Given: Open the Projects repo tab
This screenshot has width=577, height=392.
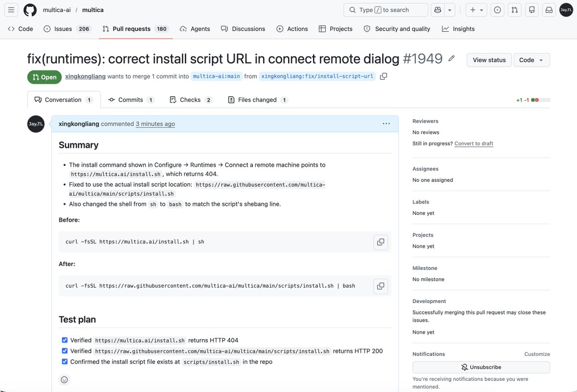Looking at the screenshot, I should pos(336,29).
